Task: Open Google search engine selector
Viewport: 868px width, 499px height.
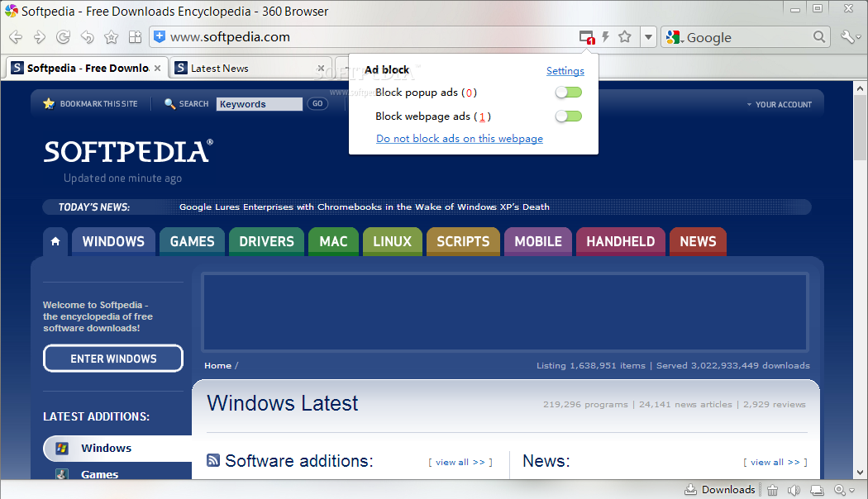Action: [x=675, y=37]
